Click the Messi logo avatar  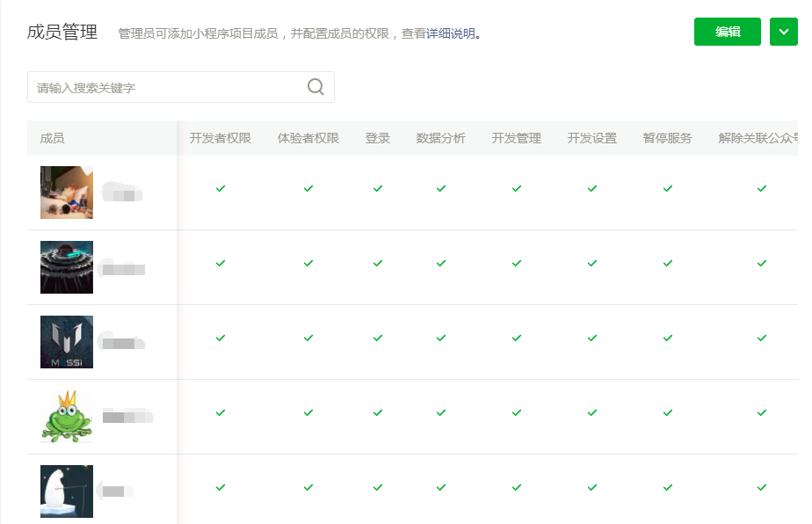(67, 342)
